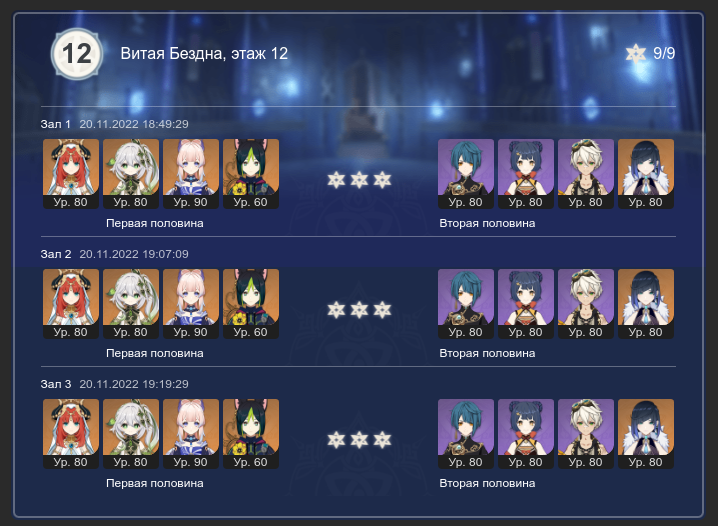Click first star of Chamber 2 rating
Viewport: 718px width, 526px height.
(336, 310)
